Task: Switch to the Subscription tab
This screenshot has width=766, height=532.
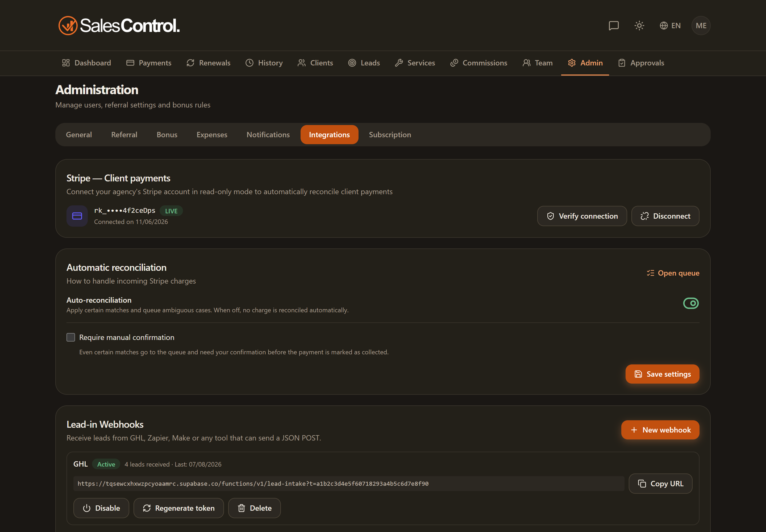Action: pos(390,135)
